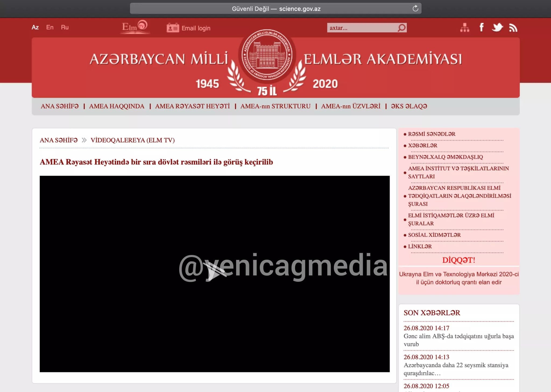The height and width of the screenshot is (392, 551).
Task: Switch language to Ru
Action: 65,27
